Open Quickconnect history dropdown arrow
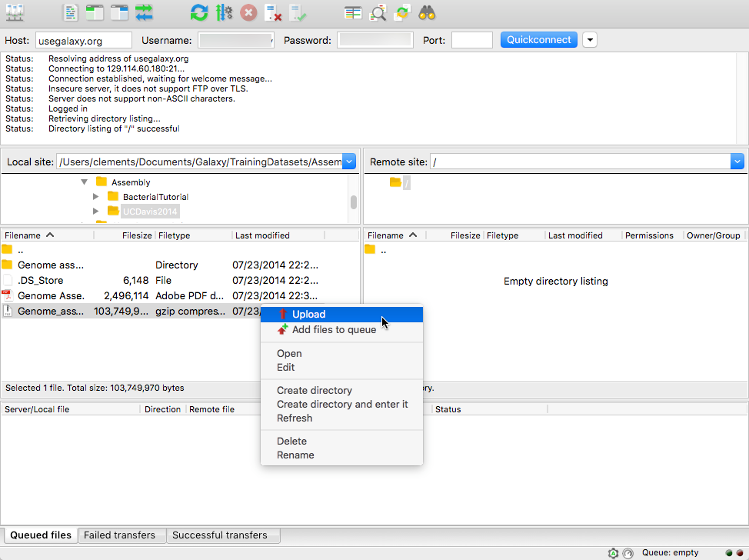The width and height of the screenshot is (749, 560). pos(590,40)
